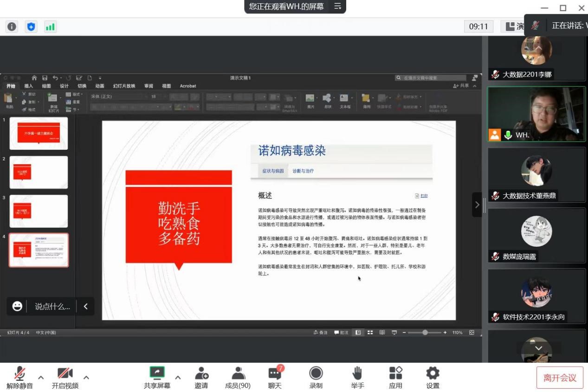The height and width of the screenshot is (392, 588).
Task: Expand video options arrow beside 开启视频
Action: coord(86,377)
